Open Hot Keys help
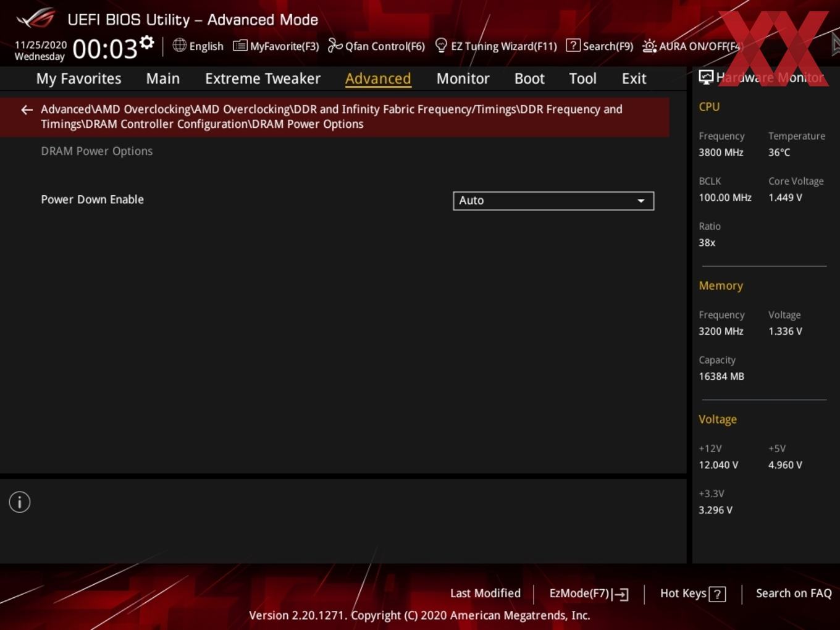 [692, 594]
